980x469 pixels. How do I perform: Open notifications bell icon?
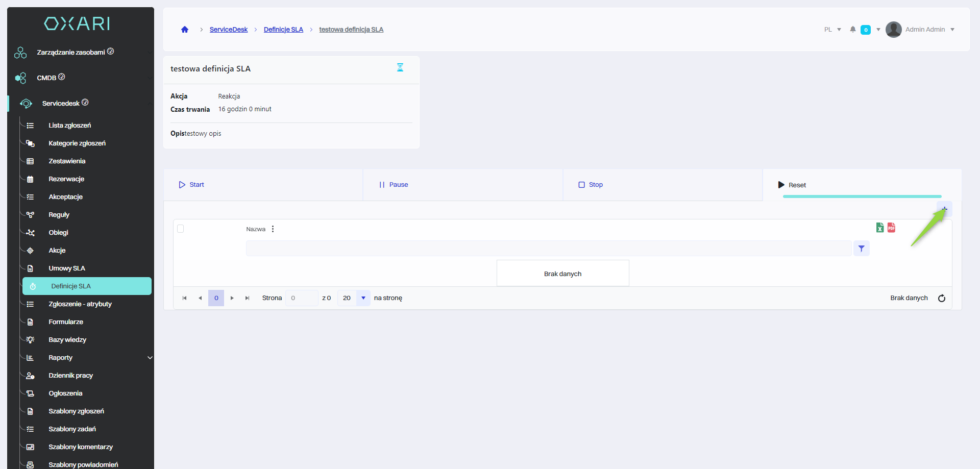852,30
